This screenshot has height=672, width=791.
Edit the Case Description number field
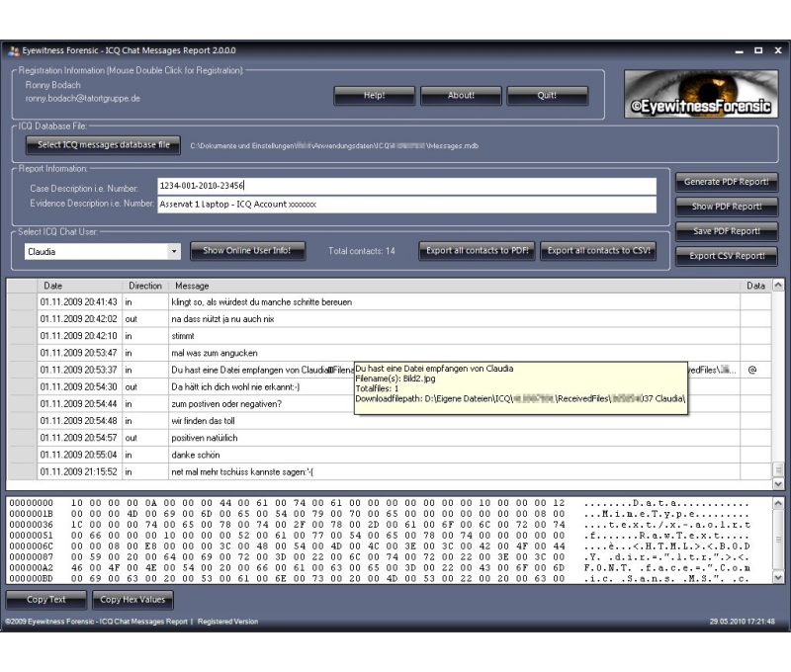coord(405,186)
